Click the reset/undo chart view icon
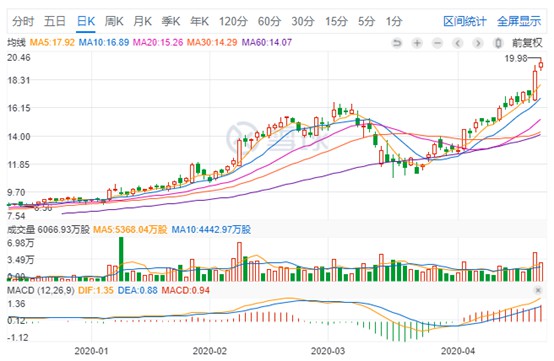Screen dimensions: 554x361 (397, 43)
